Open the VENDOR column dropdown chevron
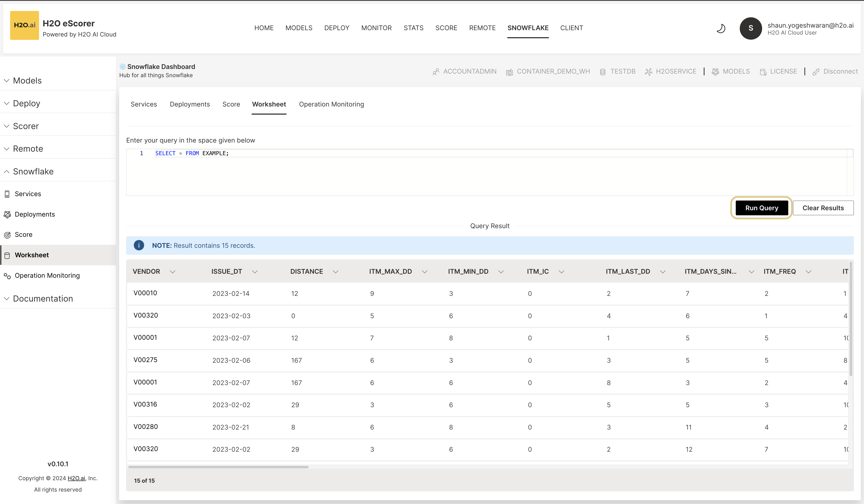The image size is (864, 504). point(173,272)
